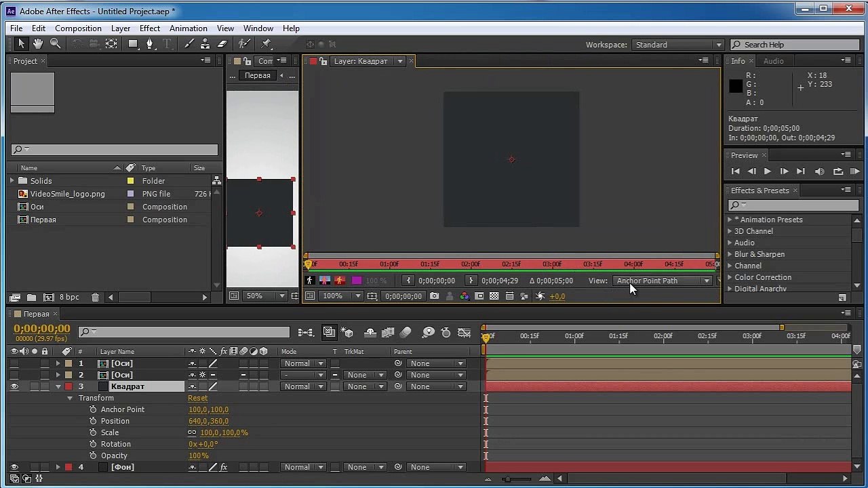The height and width of the screenshot is (488, 868).
Task: Click region of interest icon in viewer
Action: click(479, 296)
